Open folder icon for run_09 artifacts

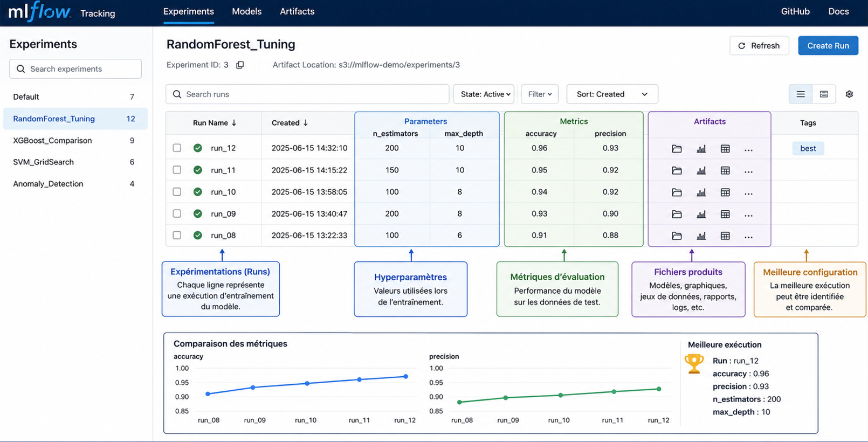coord(677,214)
